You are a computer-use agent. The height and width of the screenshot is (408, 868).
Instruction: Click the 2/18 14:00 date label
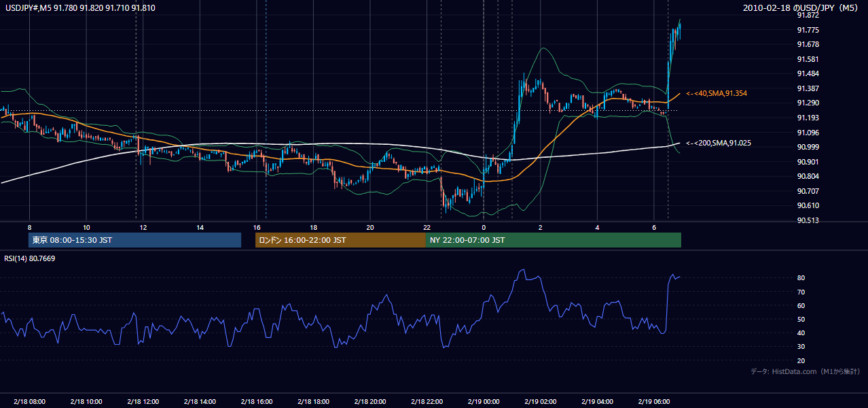200,402
